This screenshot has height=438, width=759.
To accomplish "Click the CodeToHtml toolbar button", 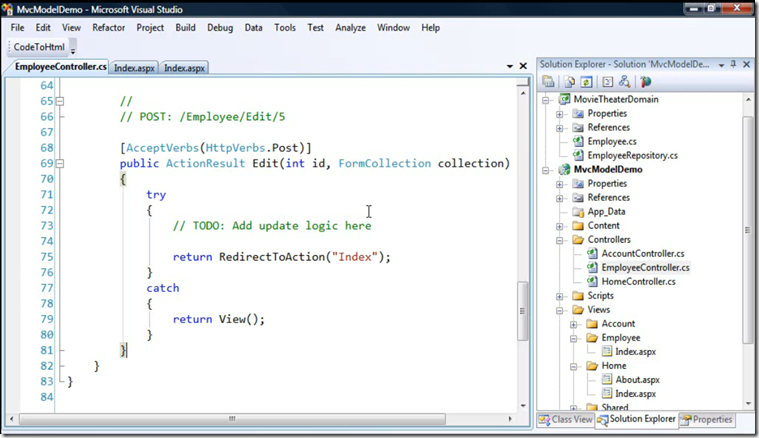I will (39, 47).
